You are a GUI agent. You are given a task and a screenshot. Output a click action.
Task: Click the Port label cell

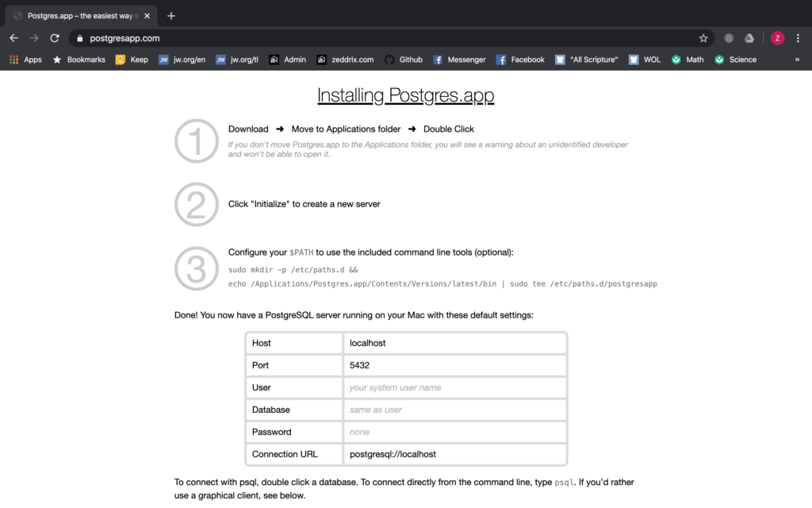coord(293,365)
